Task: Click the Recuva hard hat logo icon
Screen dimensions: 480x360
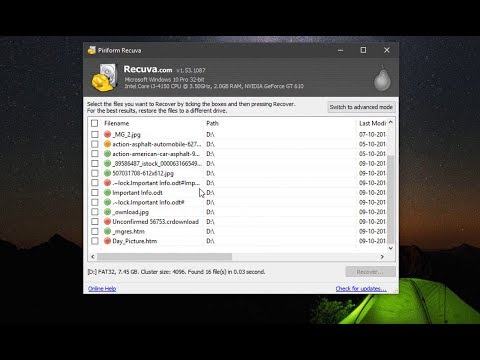Action: [x=104, y=78]
